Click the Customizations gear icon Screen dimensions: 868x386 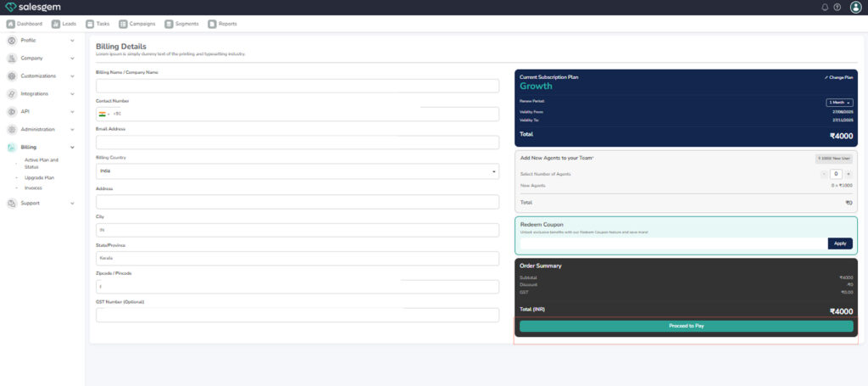point(12,76)
